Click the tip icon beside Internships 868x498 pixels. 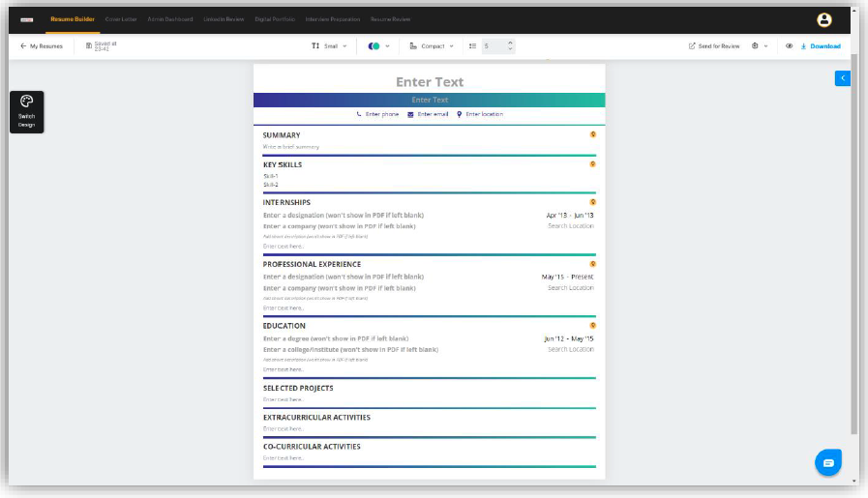click(593, 202)
